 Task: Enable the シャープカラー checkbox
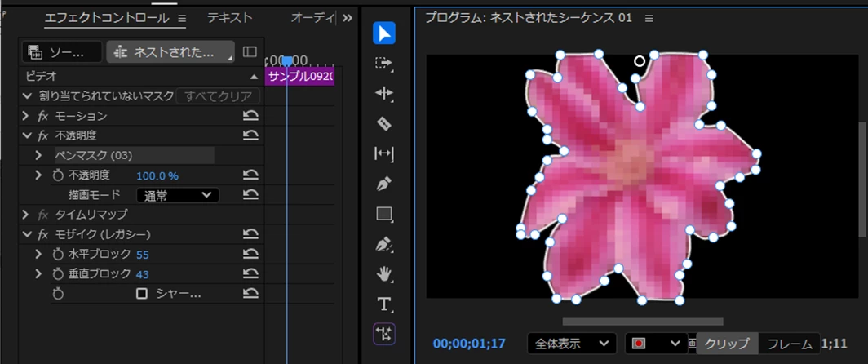(142, 294)
